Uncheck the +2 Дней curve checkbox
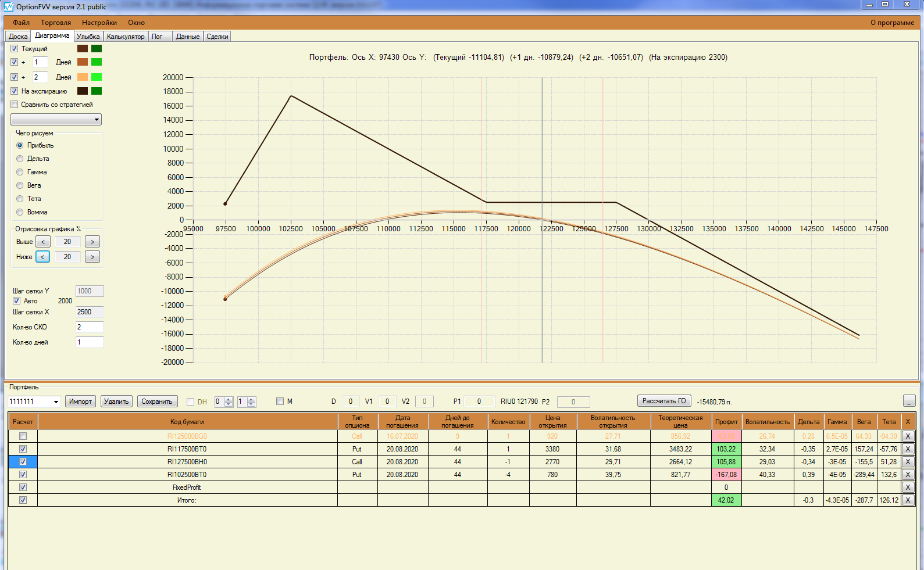Image resolution: width=924 pixels, height=570 pixels. pos(15,77)
